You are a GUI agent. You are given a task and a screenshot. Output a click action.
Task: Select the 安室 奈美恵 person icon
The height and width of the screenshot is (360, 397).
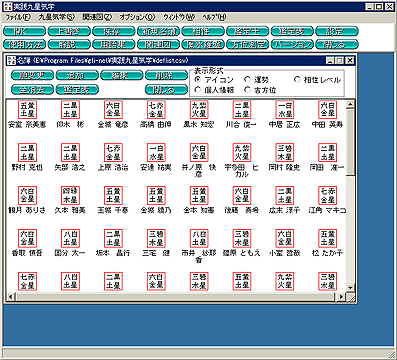coord(27,110)
